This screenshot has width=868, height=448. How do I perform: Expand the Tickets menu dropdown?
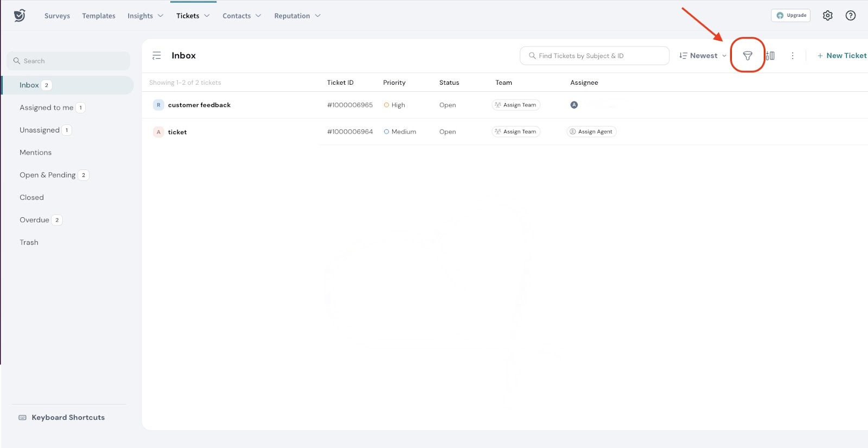[x=193, y=16]
